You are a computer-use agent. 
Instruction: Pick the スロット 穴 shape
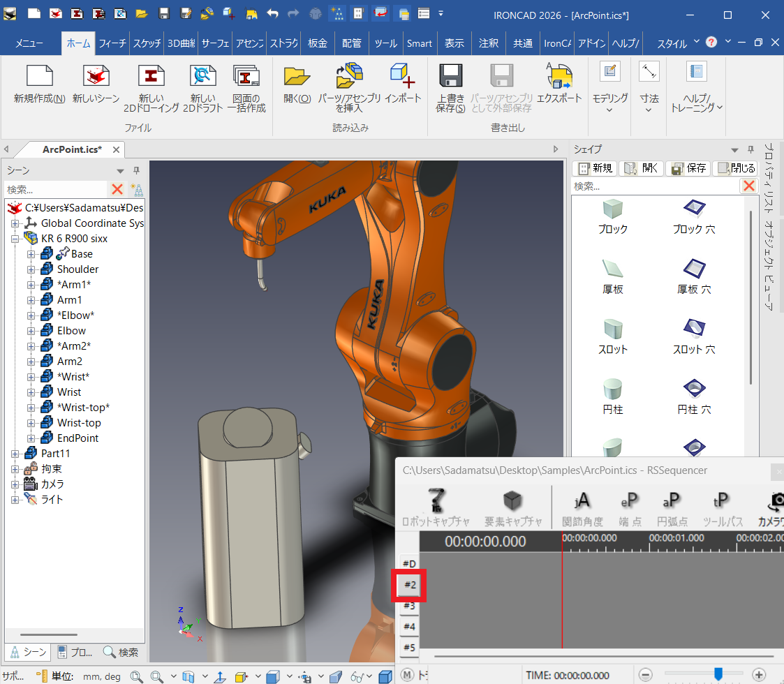click(x=694, y=338)
